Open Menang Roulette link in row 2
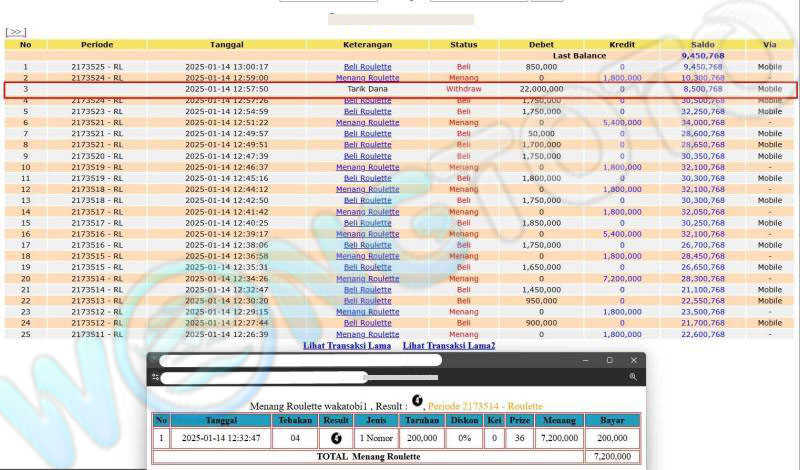800x470 pixels. (x=367, y=78)
